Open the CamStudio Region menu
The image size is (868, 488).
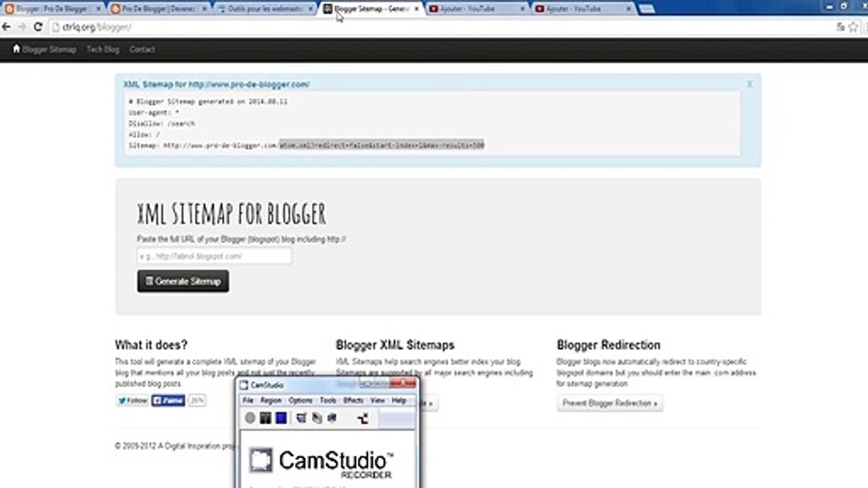(271, 401)
